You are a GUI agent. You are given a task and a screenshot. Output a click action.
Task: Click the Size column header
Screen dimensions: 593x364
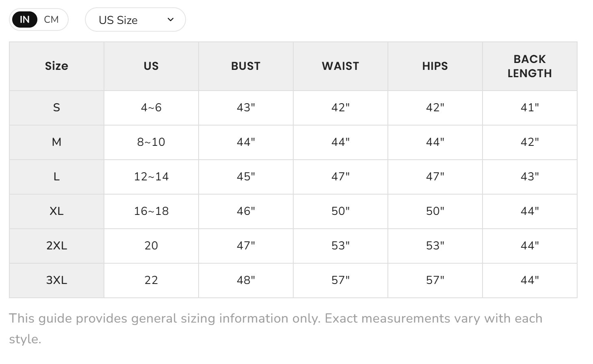pos(56,66)
